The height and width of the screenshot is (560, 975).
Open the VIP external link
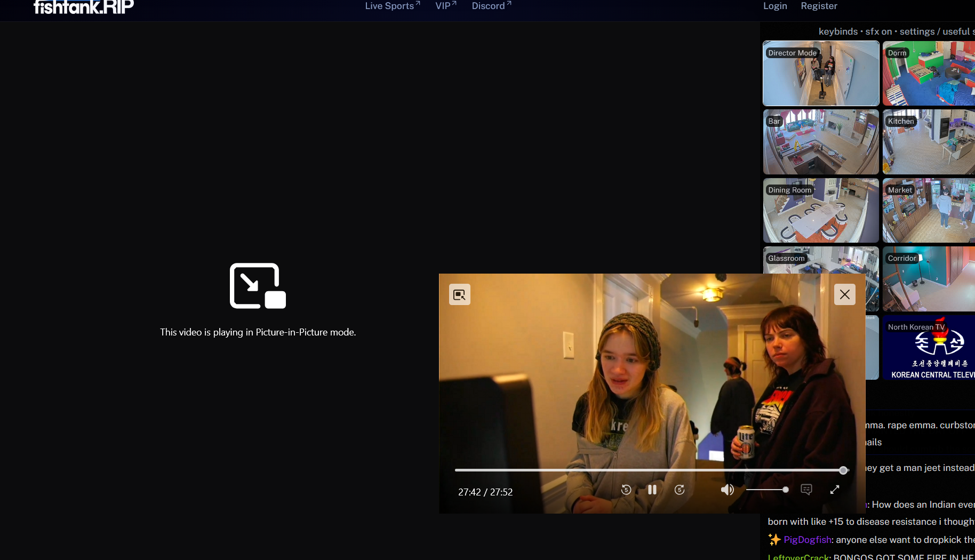click(x=446, y=6)
